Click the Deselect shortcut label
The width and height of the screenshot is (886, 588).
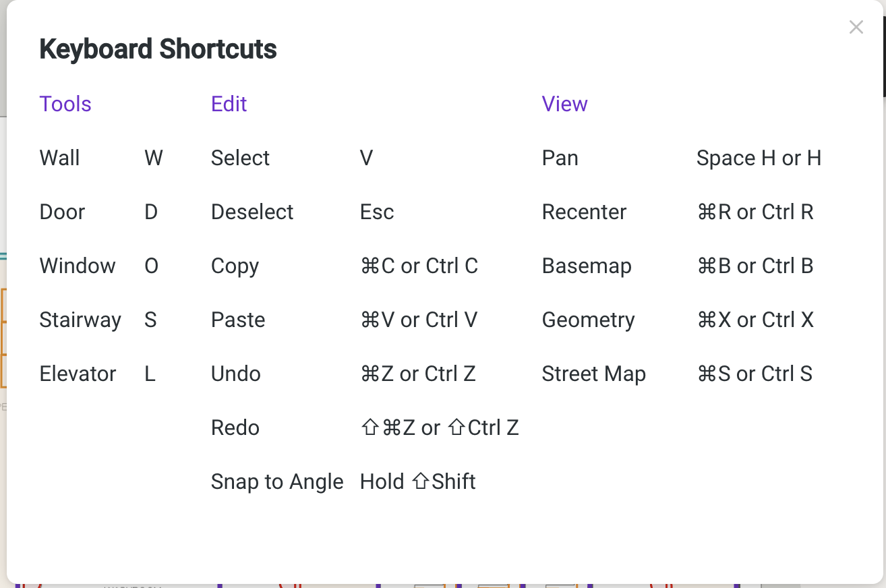252,212
